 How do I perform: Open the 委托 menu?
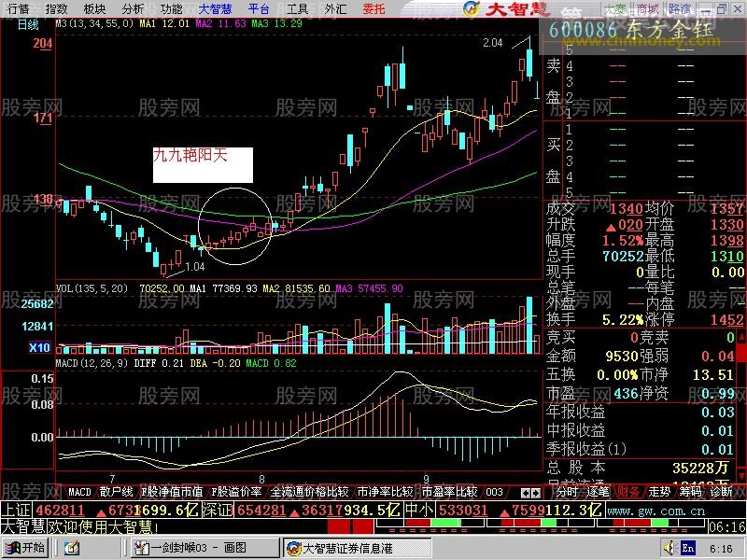coord(373,8)
